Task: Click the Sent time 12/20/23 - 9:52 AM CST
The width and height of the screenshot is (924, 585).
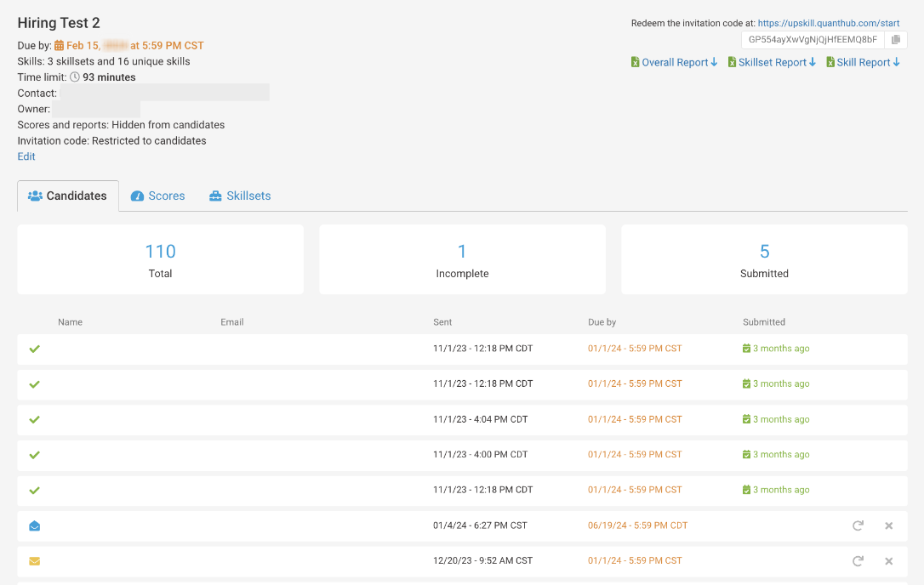Action: tap(482, 561)
